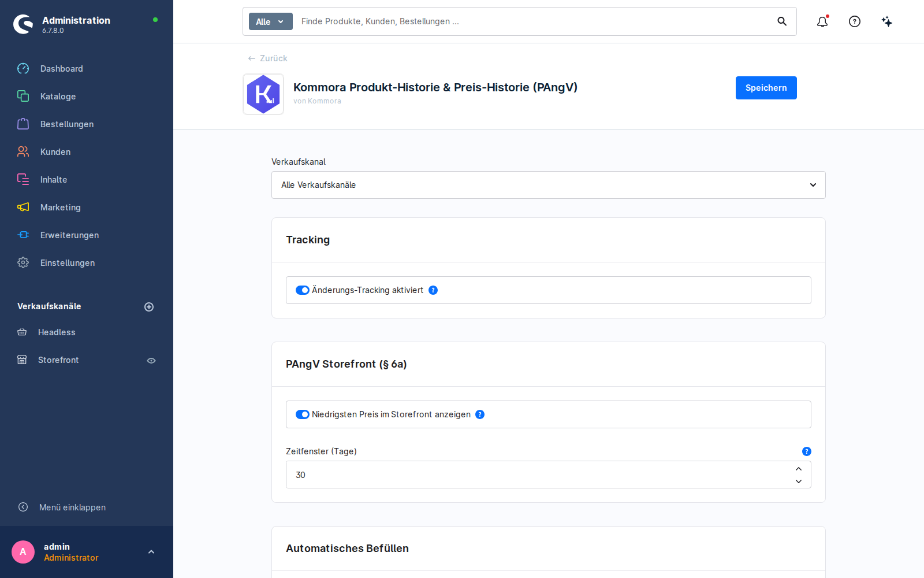Show help tooltip for Änderungs-Tracking aktiviert

pos(433,290)
